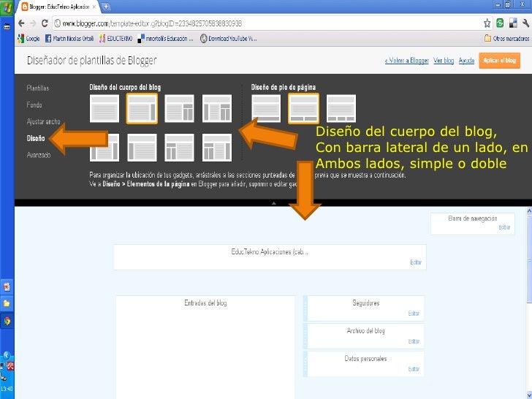Open a new browser tab
This screenshot has width=532, height=399.
point(106,7)
